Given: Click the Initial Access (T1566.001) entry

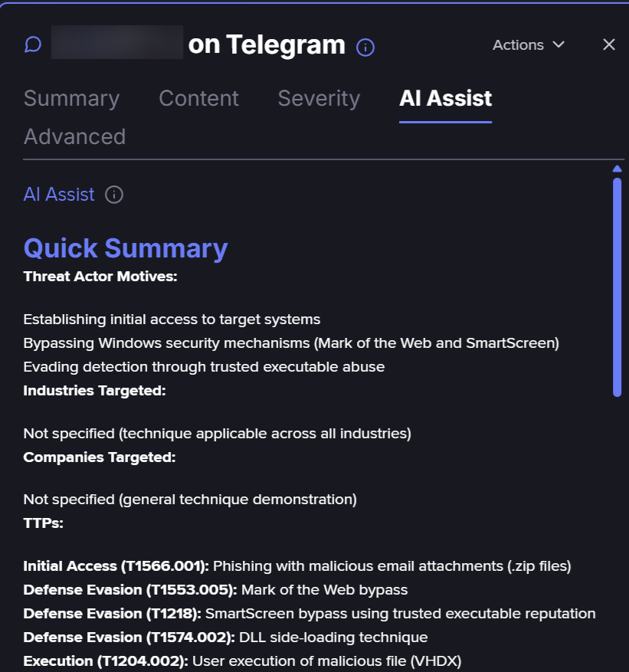Looking at the screenshot, I should (116, 566).
